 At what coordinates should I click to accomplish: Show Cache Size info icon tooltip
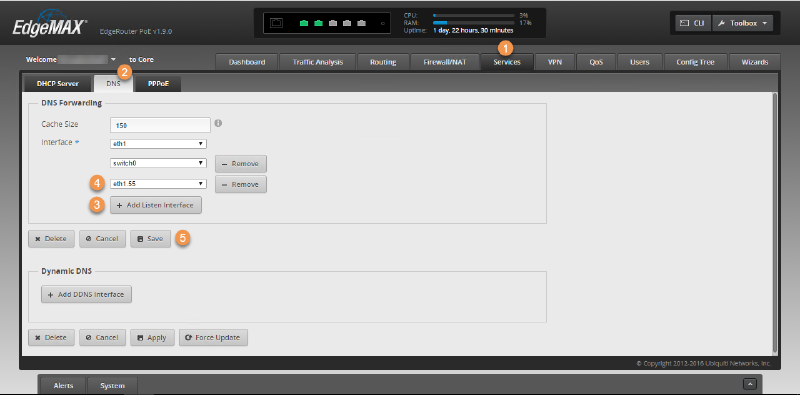(218, 124)
